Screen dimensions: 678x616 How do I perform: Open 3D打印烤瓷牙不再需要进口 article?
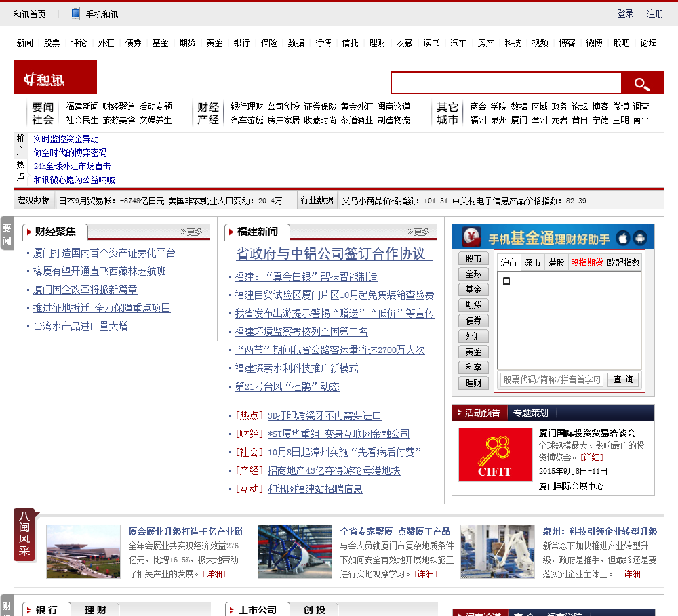324,416
